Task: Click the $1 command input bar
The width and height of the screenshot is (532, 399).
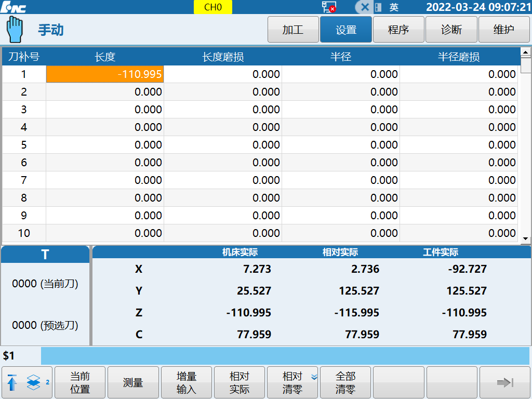Action: point(285,356)
